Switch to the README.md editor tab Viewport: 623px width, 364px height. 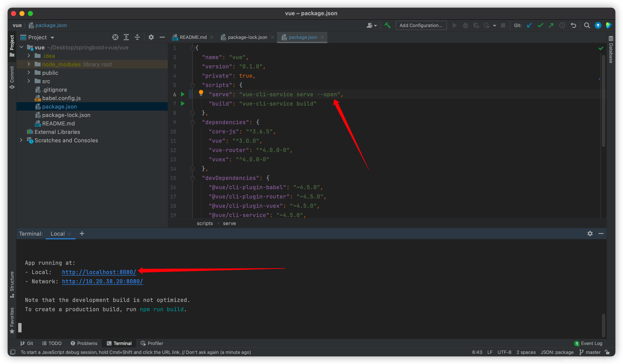[193, 37]
